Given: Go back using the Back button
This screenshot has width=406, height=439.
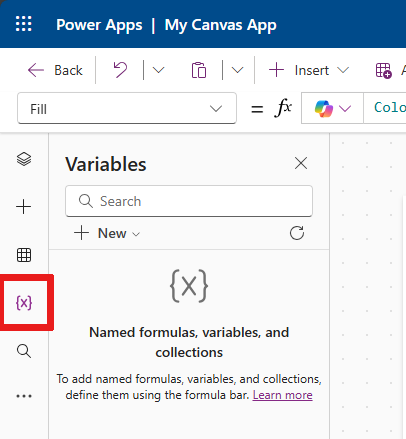Looking at the screenshot, I should click(55, 70).
